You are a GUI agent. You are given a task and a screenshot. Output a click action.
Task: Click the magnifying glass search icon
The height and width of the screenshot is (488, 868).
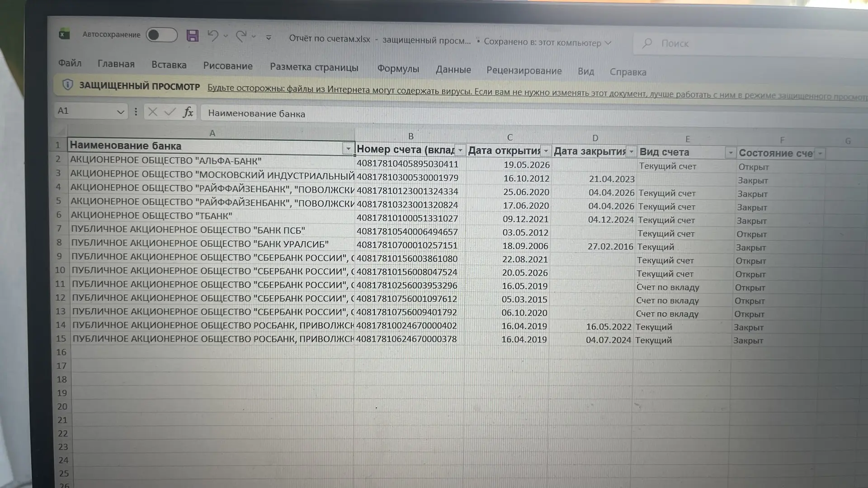coord(647,43)
